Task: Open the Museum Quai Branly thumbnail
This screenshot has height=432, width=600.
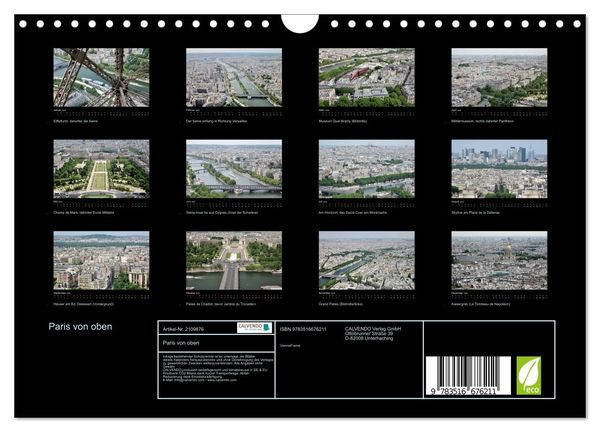Action: (367, 77)
